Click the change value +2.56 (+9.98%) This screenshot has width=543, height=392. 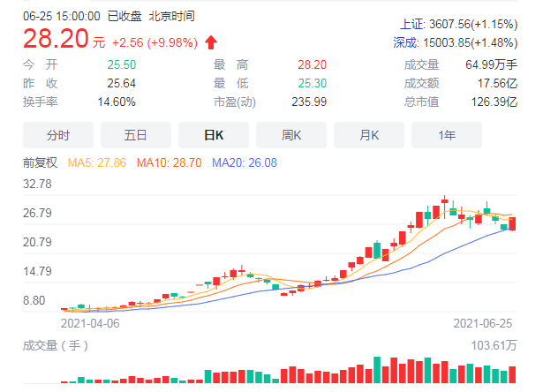pos(155,42)
